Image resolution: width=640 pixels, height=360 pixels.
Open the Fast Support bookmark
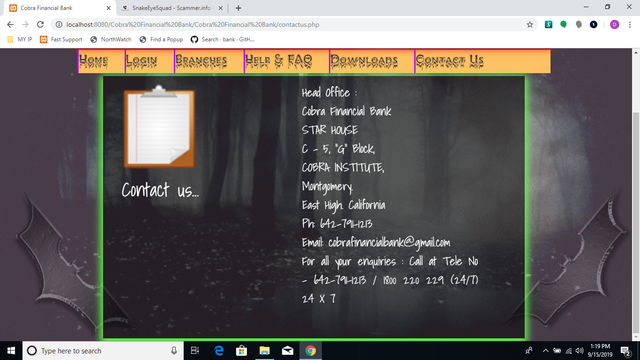(61, 39)
